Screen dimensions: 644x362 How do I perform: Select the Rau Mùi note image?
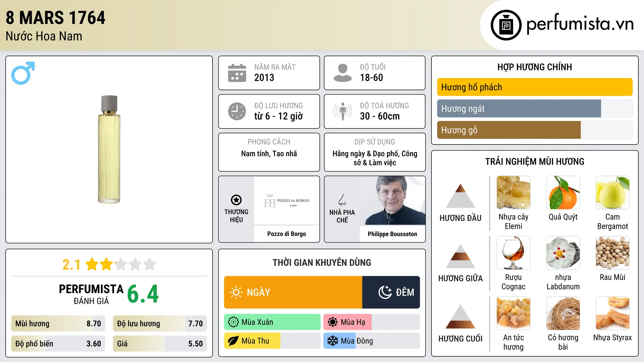613,253
